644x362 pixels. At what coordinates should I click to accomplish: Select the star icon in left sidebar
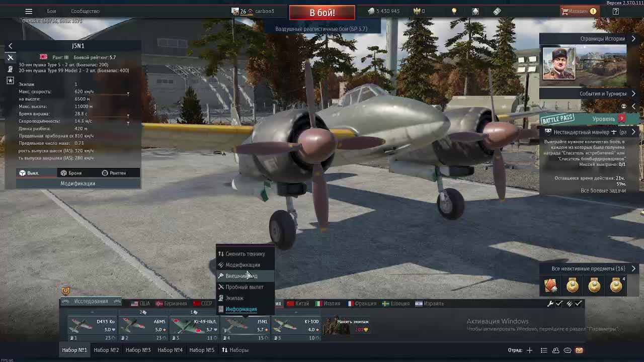(x=10, y=80)
